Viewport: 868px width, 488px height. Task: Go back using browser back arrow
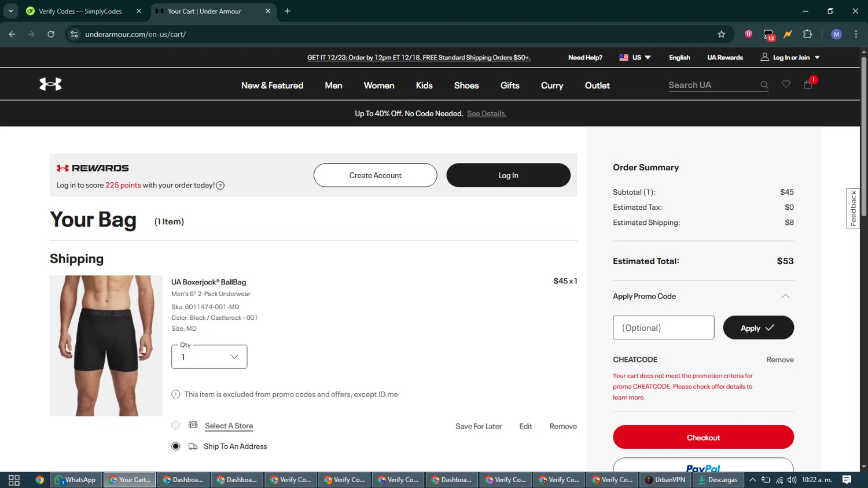coord(12,34)
